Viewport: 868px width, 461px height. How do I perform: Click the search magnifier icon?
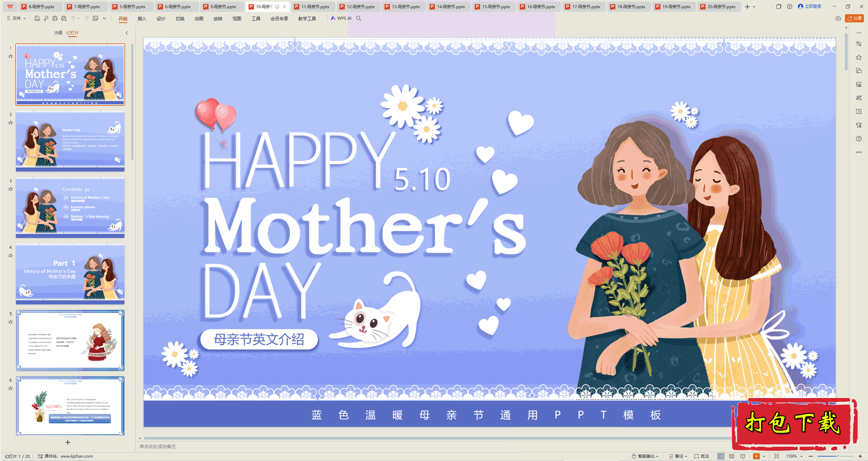click(359, 18)
